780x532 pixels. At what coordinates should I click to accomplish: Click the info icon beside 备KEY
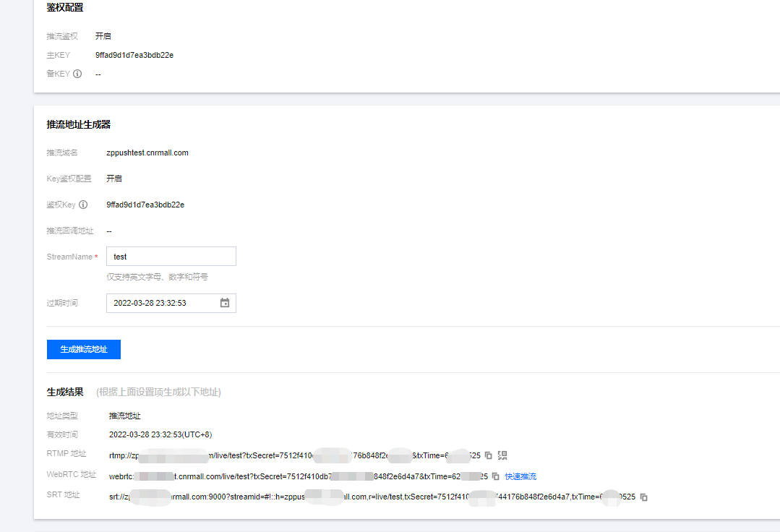click(x=77, y=74)
